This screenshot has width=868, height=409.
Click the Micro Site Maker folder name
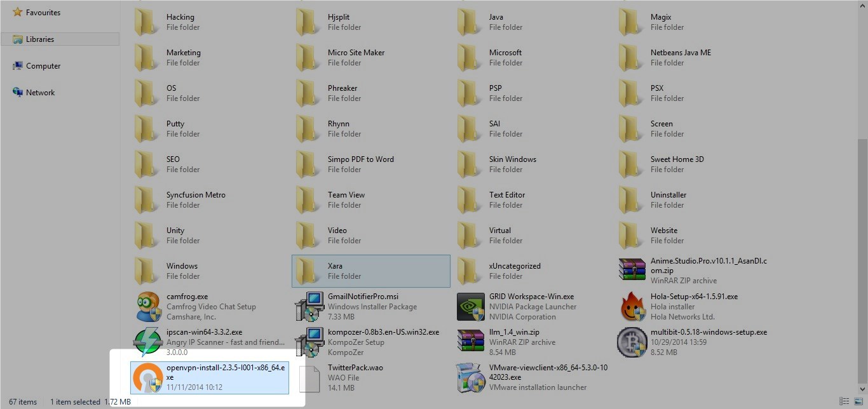coord(356,53)
